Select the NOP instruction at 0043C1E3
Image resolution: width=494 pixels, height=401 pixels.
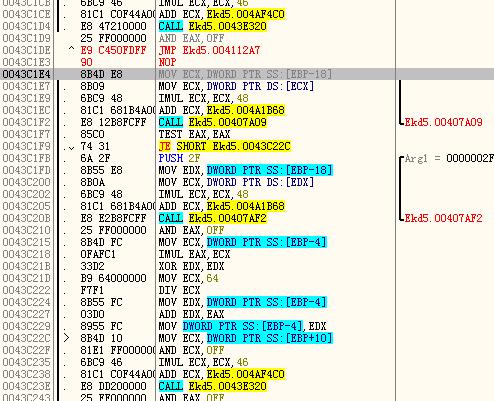coord(167,62)
